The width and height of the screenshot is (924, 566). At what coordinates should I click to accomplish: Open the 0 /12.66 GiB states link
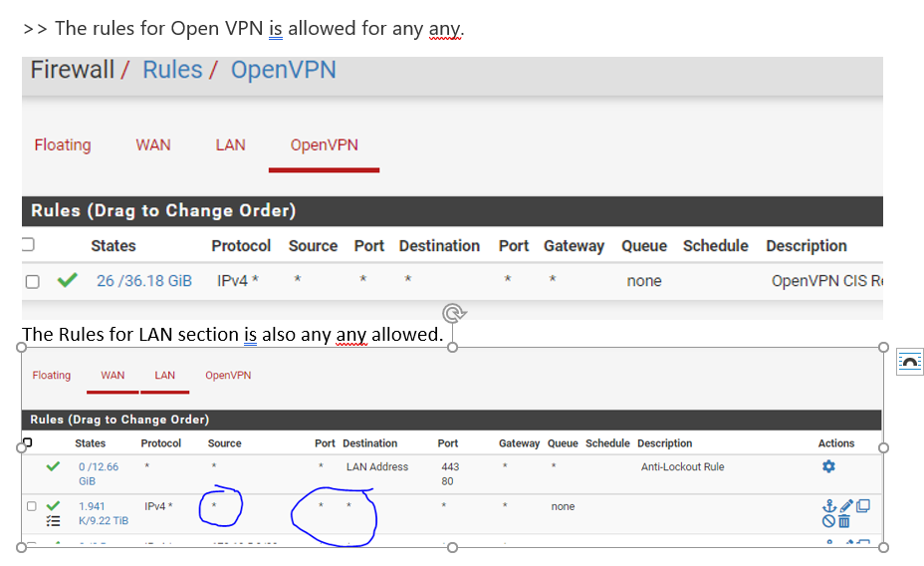[99, 474]
